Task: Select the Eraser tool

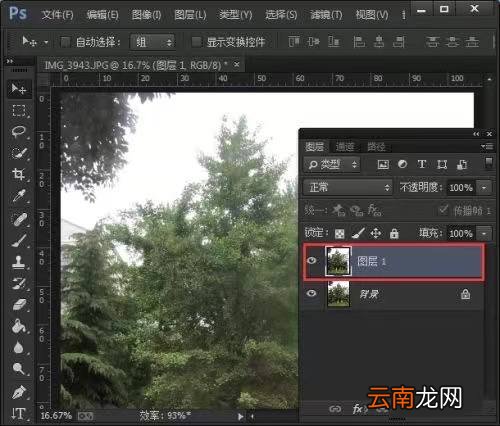Action: point(19,304)
